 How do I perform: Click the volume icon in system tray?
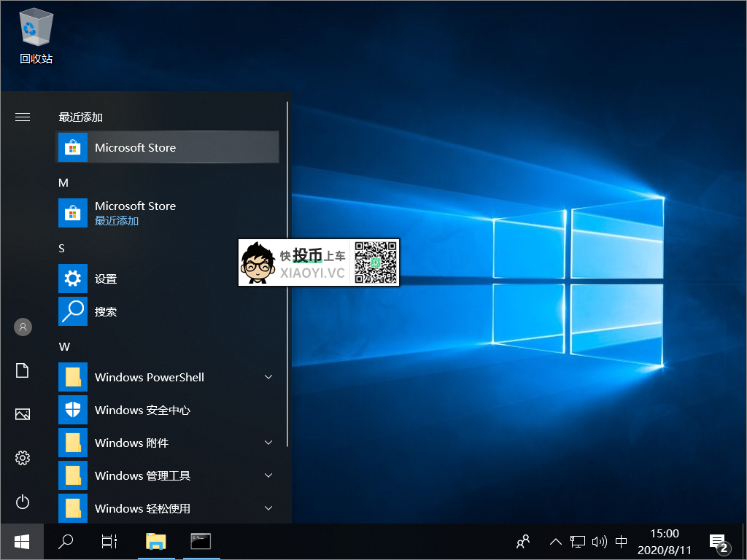coord(599,541)
